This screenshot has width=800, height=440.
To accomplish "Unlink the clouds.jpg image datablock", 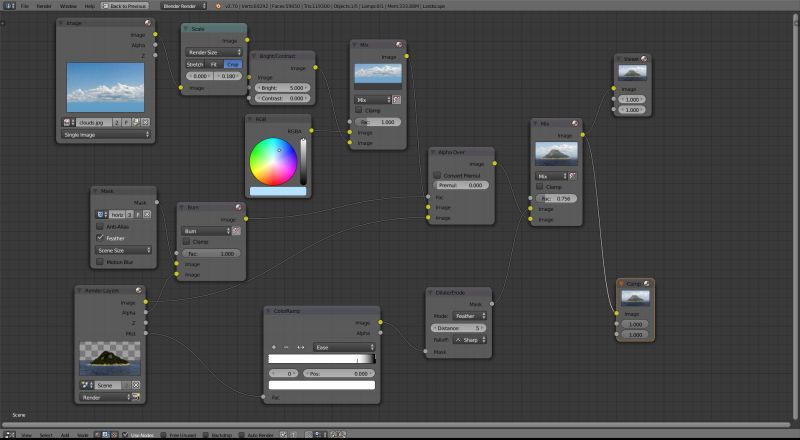I will [145, 123].
